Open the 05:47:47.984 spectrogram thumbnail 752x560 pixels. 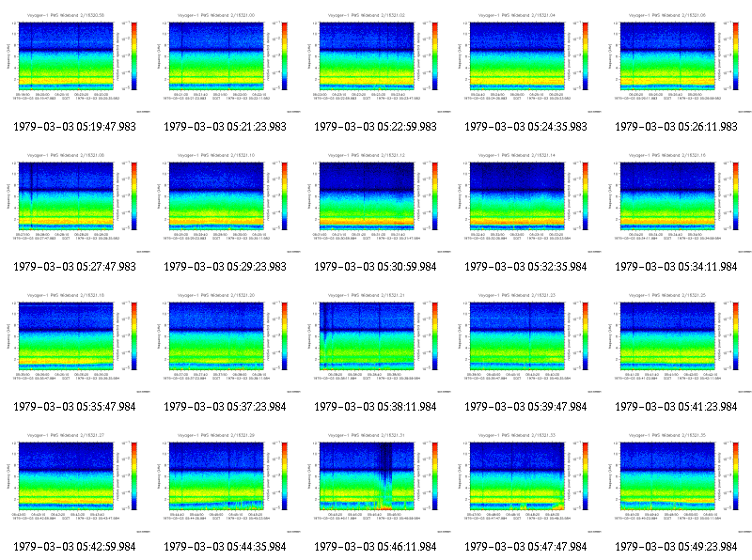click(x=527, y=481)
